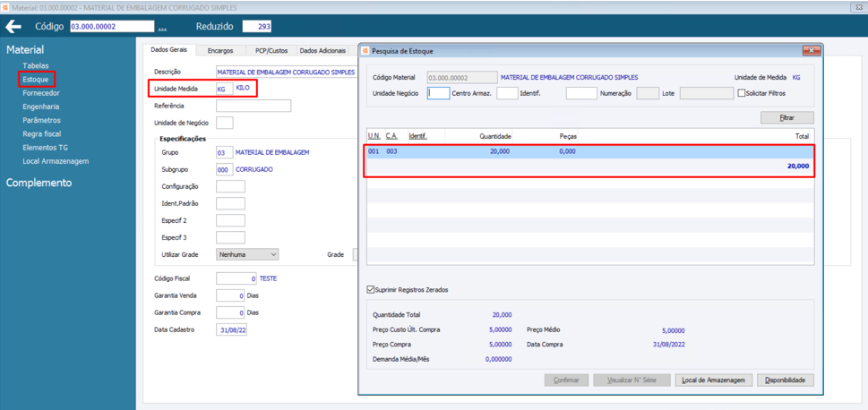Click the Configuração field
This screenshot has width=868, height=410.
(230, 186)
